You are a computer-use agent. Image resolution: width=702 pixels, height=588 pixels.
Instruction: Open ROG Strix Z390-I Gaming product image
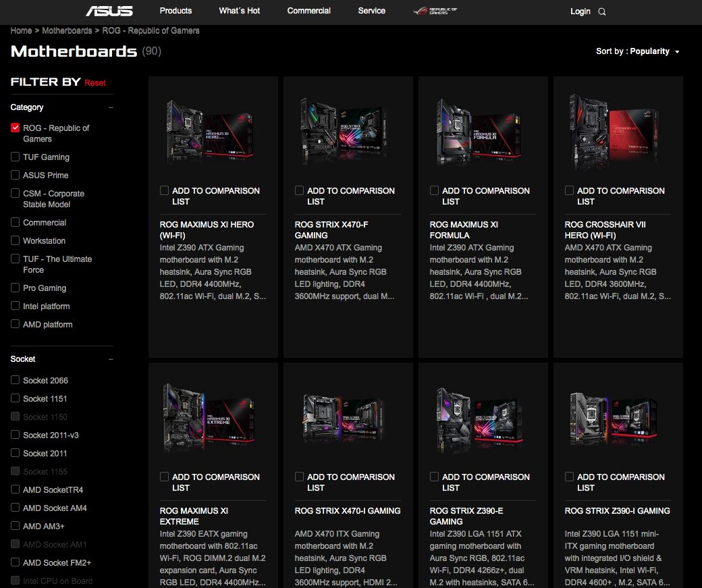click(x=614, y=418)
